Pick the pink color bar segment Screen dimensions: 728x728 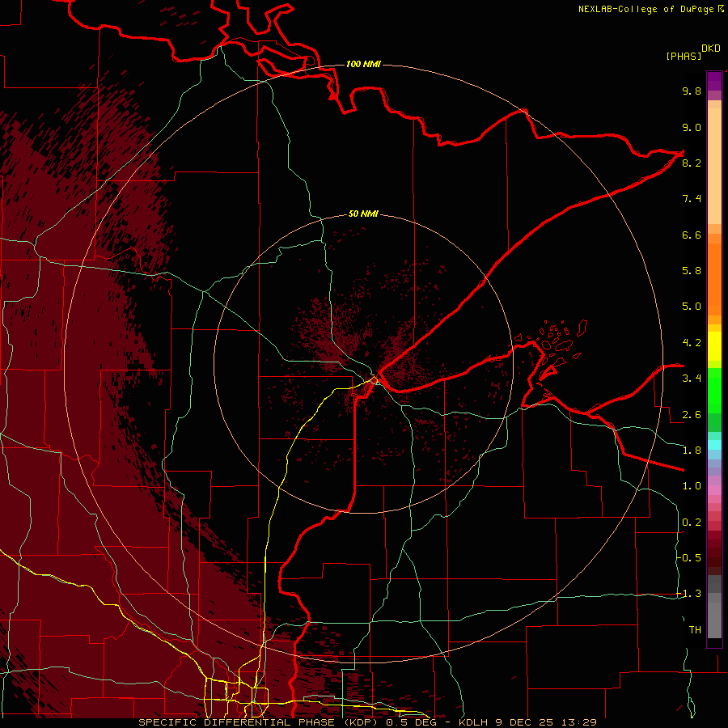pyautogui.click(x=714, y=490)
